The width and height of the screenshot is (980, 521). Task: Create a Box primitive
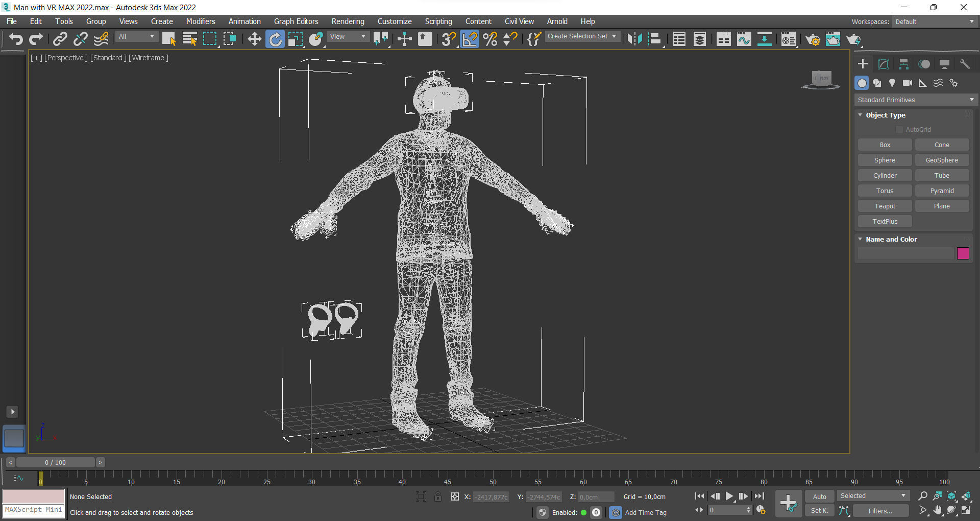(885, 145)
